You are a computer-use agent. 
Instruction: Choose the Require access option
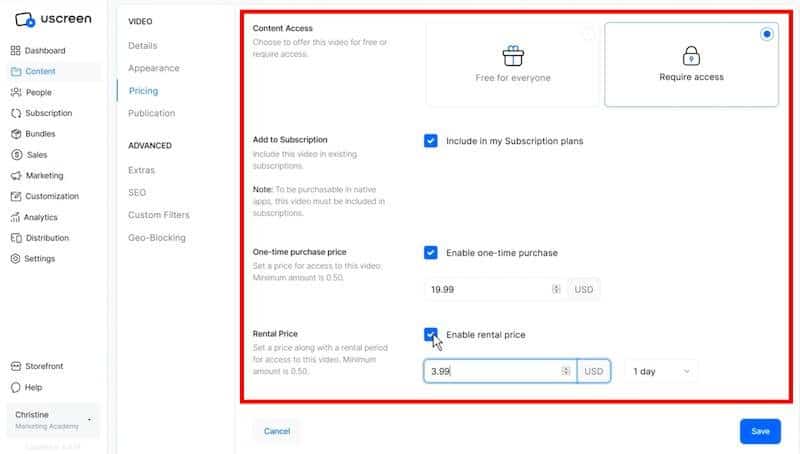point(691,65)
